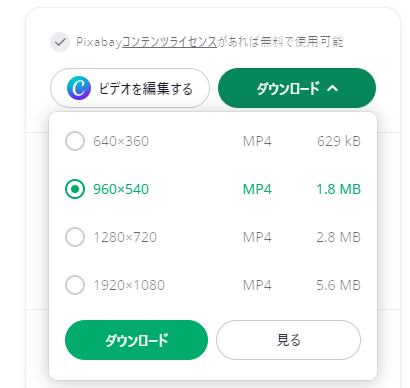Toggle the top green ダウンロード dropdown
Viewport: 410px width, 388px height.
(297, 88)
